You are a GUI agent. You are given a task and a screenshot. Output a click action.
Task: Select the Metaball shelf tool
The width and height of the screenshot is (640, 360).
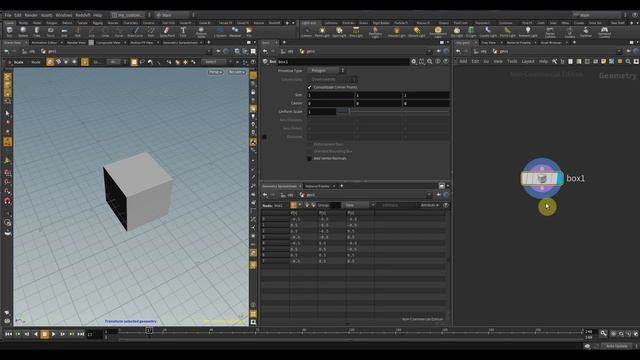235,32
